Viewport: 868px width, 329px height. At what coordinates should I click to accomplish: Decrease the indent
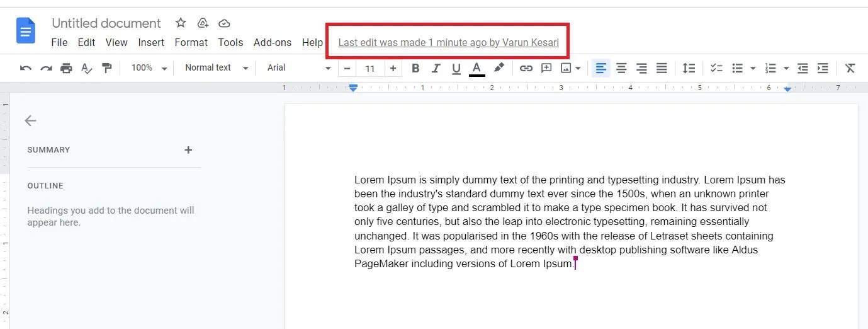coord(803,68)
